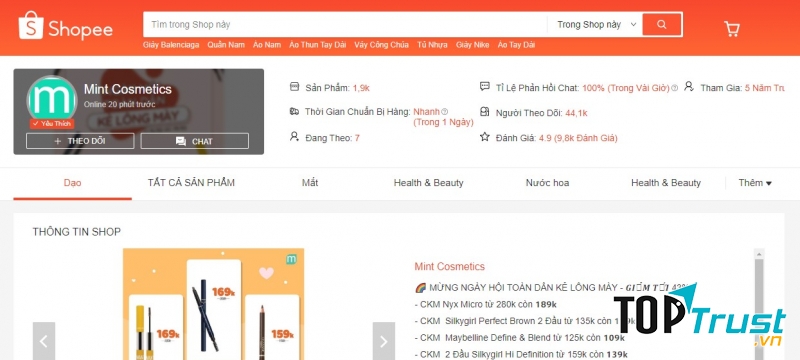
Task: Click the Áo Tay Dài suggested search
Action: point(516,45)
